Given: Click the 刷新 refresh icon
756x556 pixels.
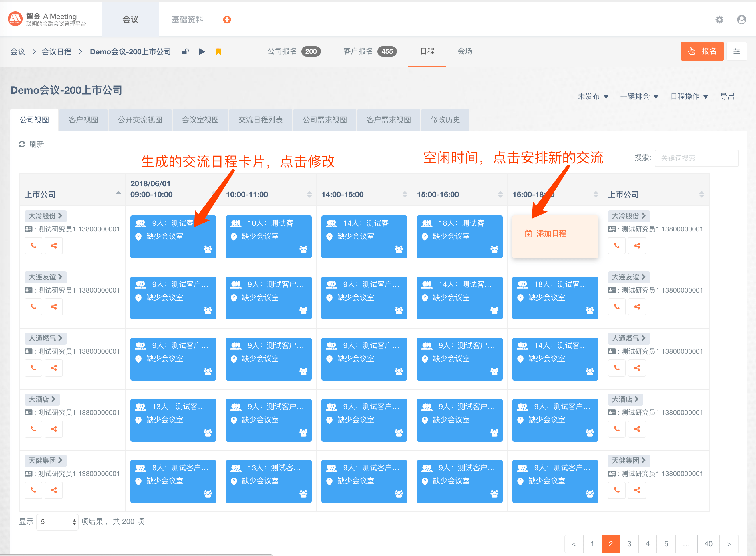Looking at the screenshot, I should click(x=22, y=144).
